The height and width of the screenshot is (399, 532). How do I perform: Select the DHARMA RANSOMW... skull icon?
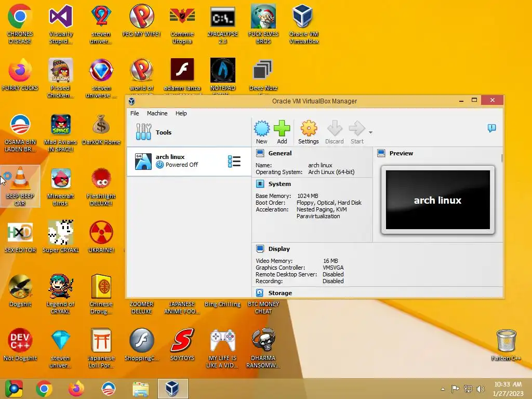pyautogui.click(x=263, y=348)
